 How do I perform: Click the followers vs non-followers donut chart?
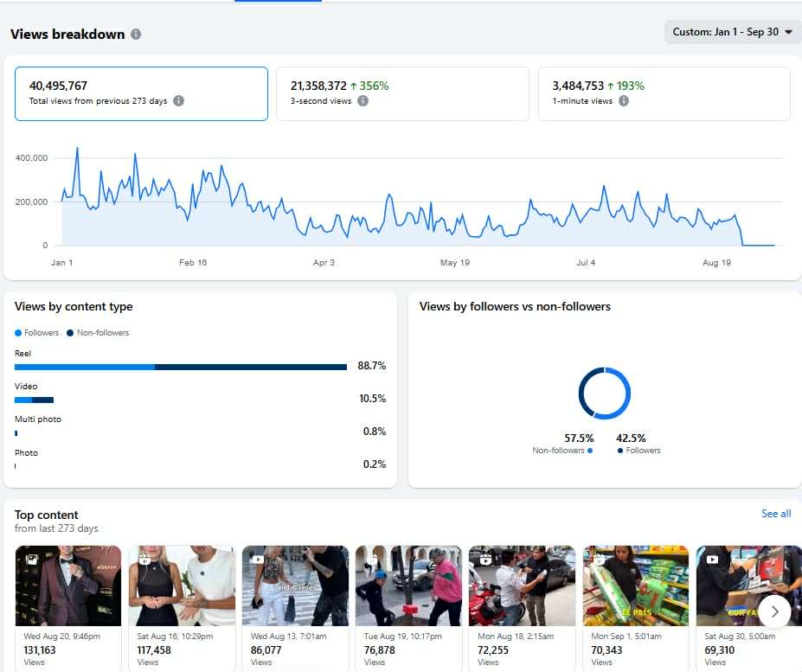coord(604,394)
